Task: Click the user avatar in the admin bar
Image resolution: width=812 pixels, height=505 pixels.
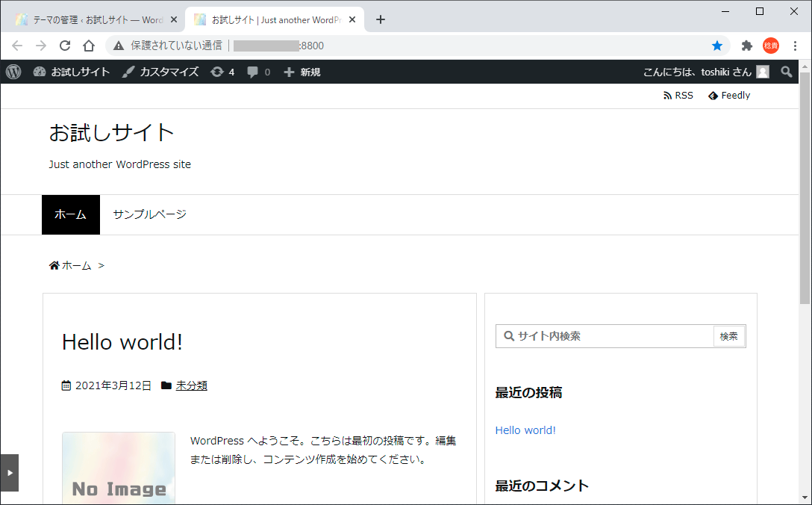Action: pyautogui.click(x=762, y=72)
